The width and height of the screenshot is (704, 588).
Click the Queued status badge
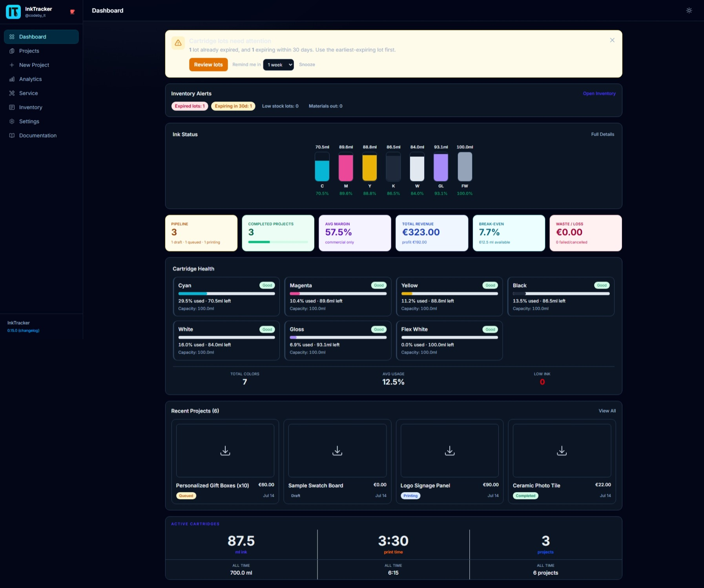186,496
